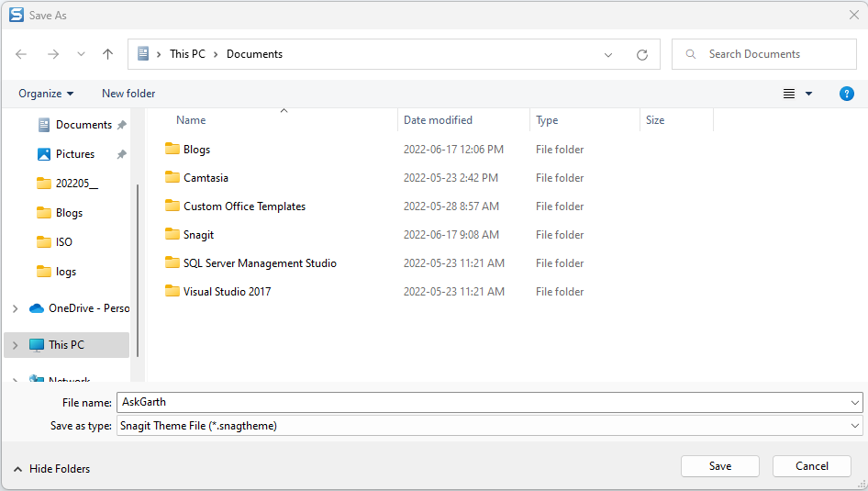Click the 2022-05-28 8:57 AM date cell
Image resolution: width=868 pixels, height=491 pixels.
pyautogui.click(x=451, y=206)
